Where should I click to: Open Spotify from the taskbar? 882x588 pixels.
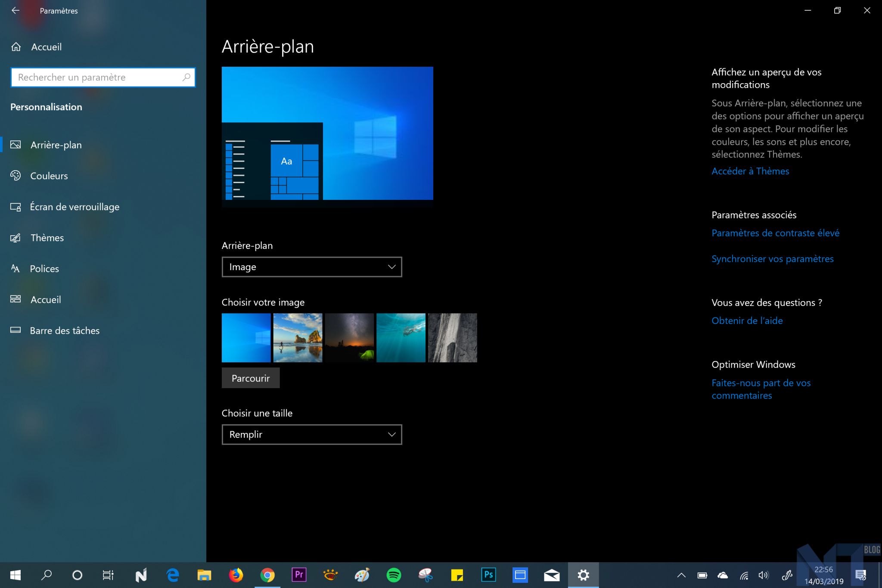coord(394,575)
